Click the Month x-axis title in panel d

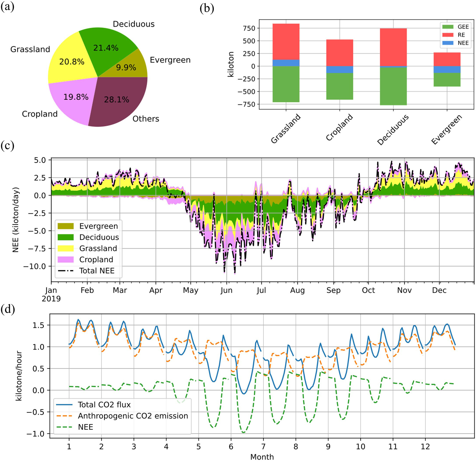pyautogui.click(x=262, y=457)
